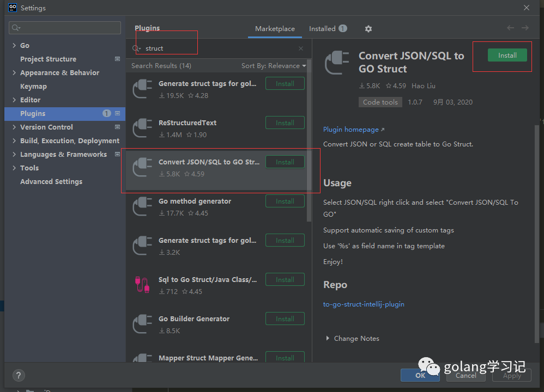Select Plugins in the sidebar
544x392 pixels.
[65, 113]
